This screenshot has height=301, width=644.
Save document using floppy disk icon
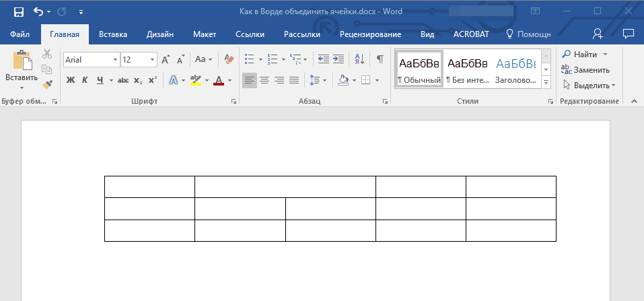[18, 11]
